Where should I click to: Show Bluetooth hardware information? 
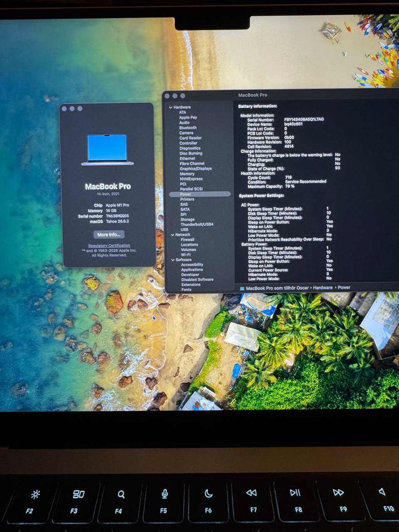(188, 128)
